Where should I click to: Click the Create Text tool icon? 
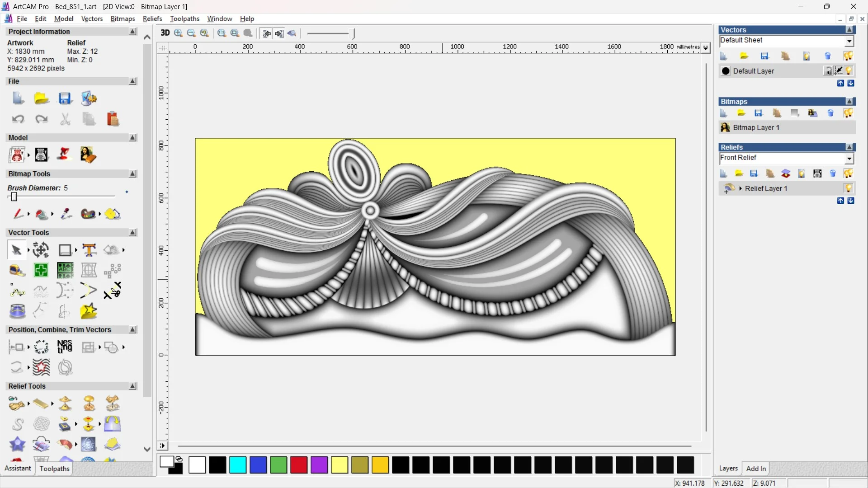pyautogui.click(x=89, y=250)
